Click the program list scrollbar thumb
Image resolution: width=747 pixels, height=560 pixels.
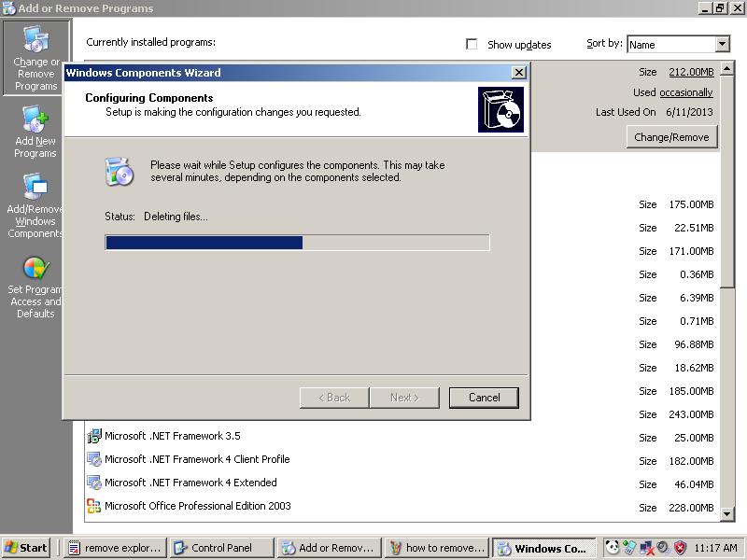click(x=726, y=181)
